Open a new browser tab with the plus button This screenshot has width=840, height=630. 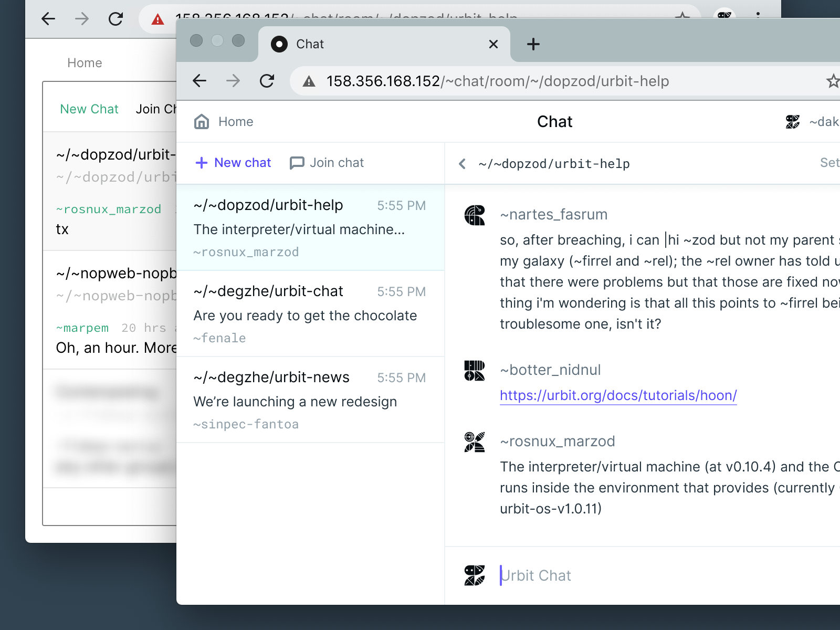click(x=533, y=44)
